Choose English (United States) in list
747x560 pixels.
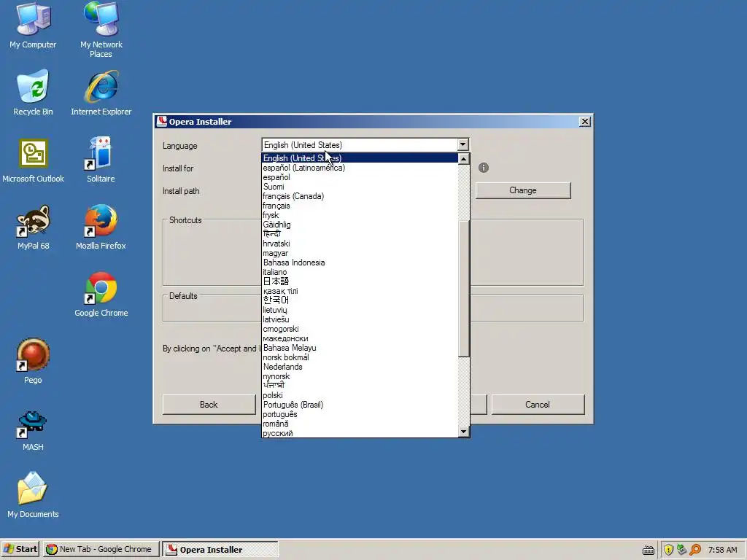[360, 158]
